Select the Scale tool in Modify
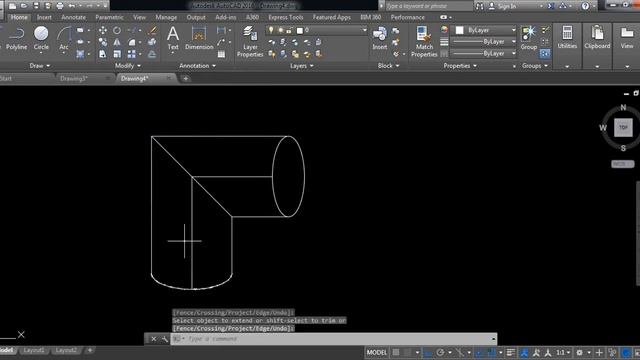This screenshot has height=360, width=640. [117, 54]
